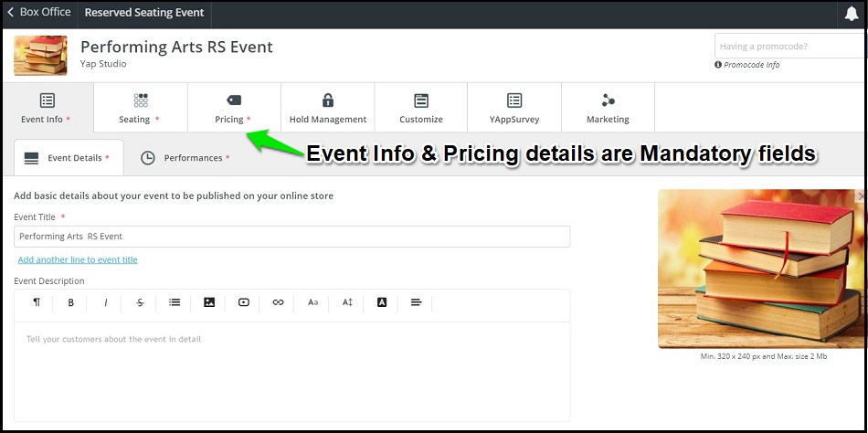Open the paragraph format icon

(37, 302)
